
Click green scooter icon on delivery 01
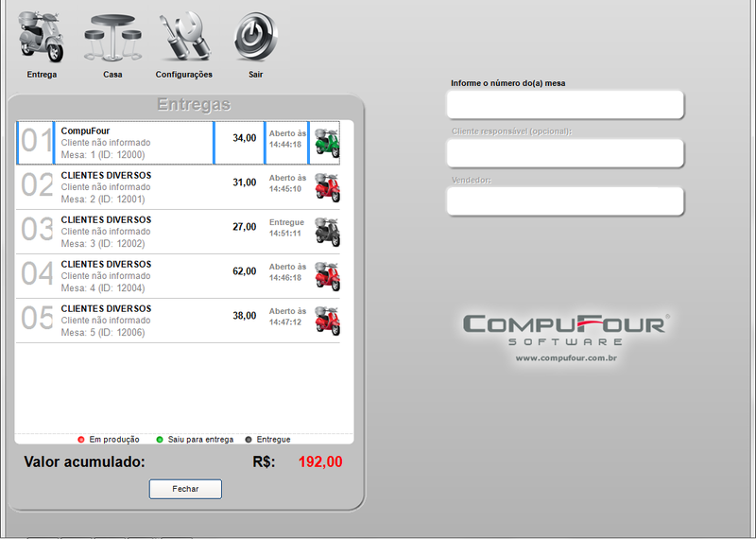327,143
